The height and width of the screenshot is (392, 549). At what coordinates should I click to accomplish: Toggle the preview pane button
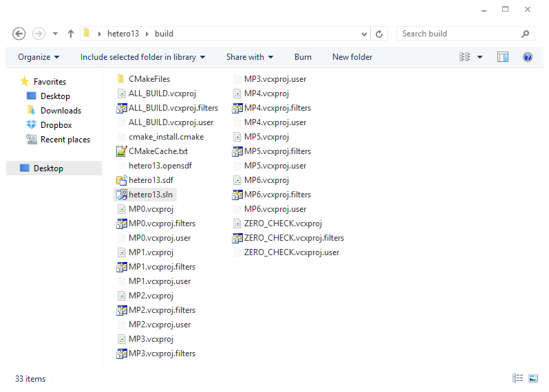(503, 57)
